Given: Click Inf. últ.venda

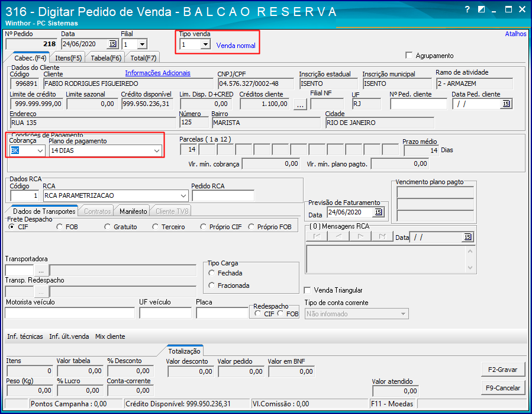Looking at the screenshot, I should pos(69,336).
